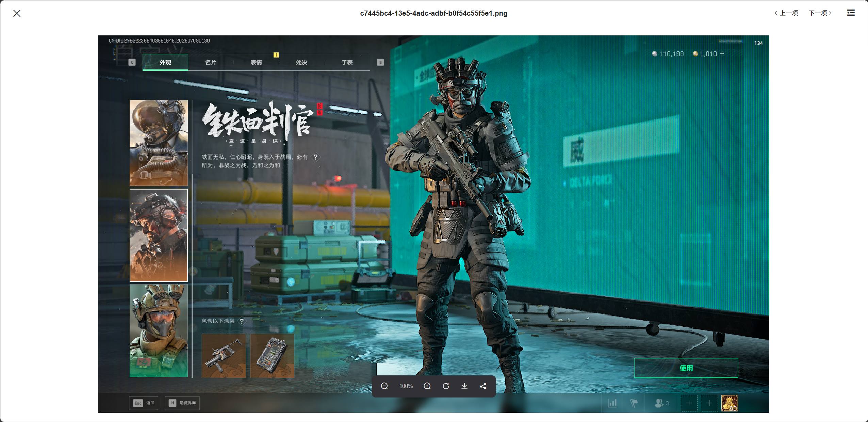Click the skin list vertical scrollbar
This screenshot has width=868, height=422.
coord(192,276)
